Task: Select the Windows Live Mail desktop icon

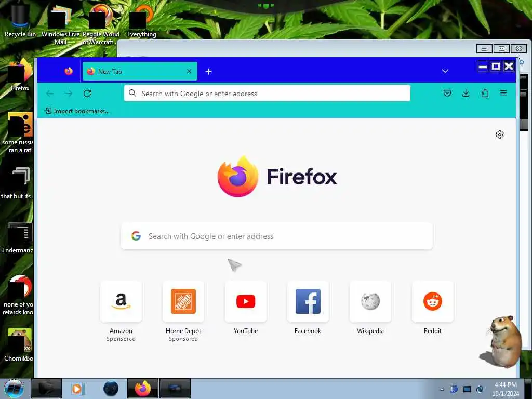Action: click(60, 25)
